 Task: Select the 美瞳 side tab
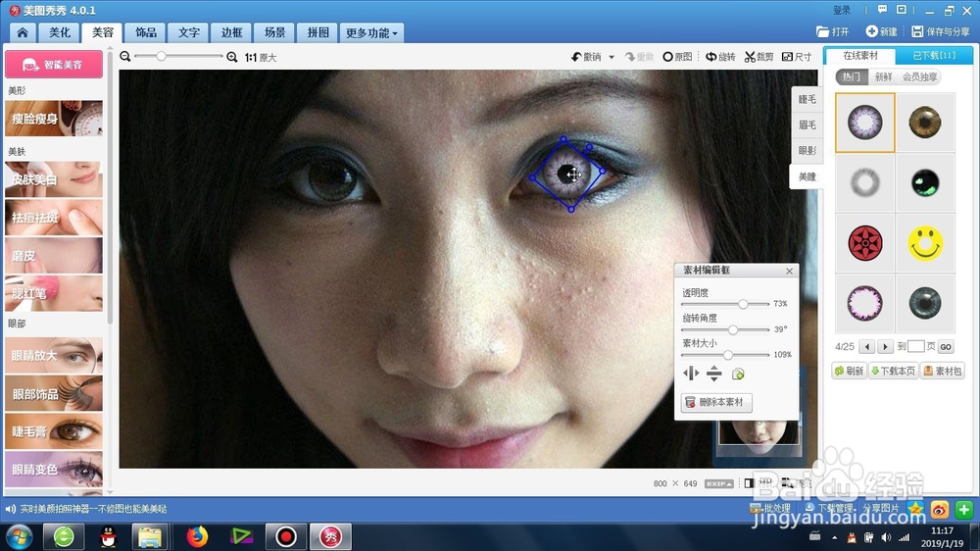coord(807,176)
